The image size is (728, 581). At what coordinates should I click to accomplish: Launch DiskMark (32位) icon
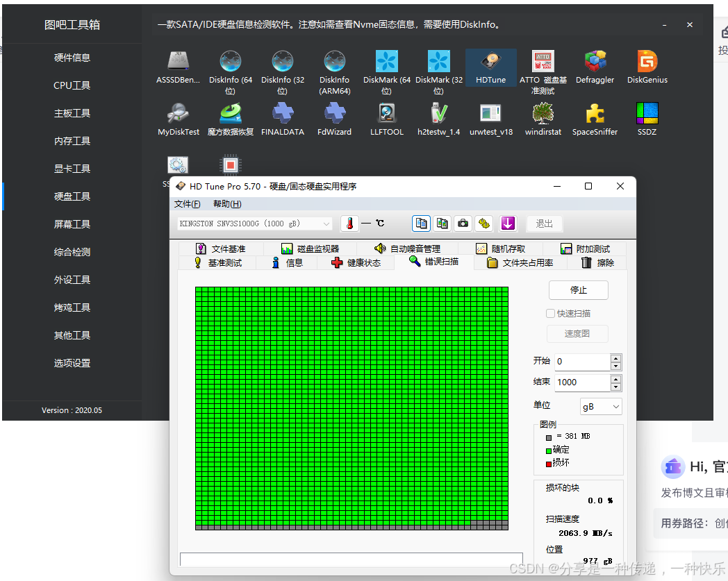coord(439,61)
